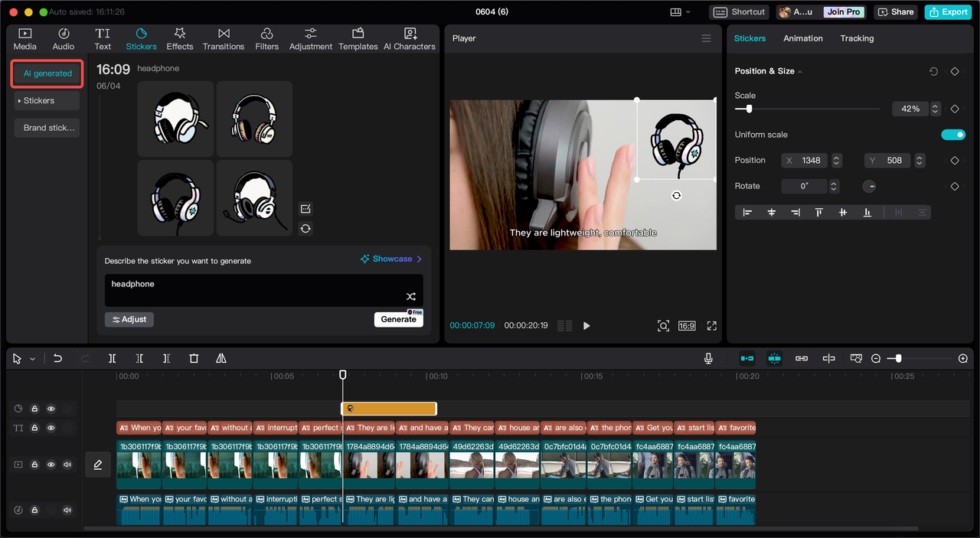Click the Export button
The image size is (980, 538).
point(948,12)
